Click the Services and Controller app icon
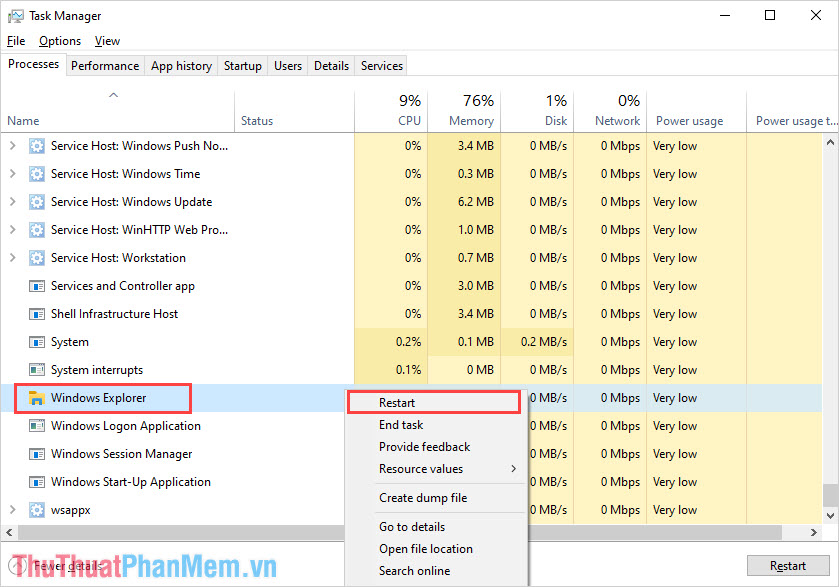The image size is (839, 587). 37,286
